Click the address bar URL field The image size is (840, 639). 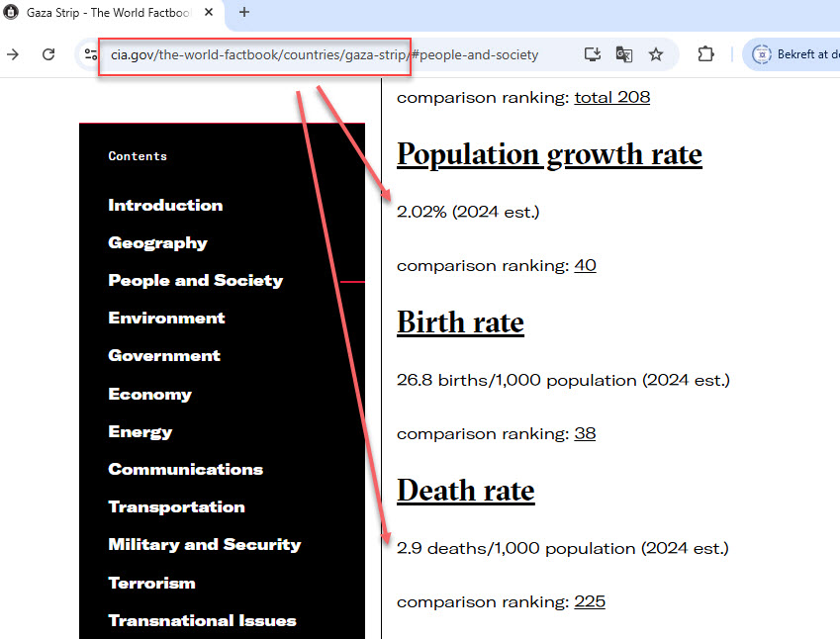327,54
